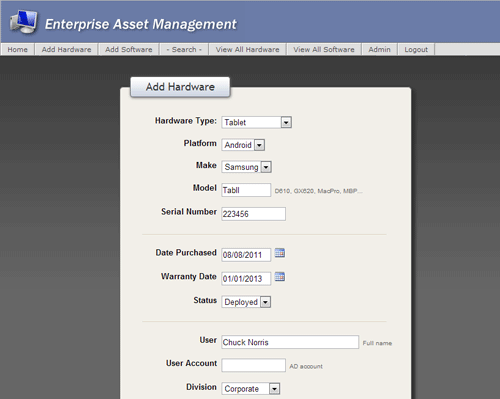500x399 pixels.
Task: Expand the Platform dropdown showing Android
Action: 243,145
